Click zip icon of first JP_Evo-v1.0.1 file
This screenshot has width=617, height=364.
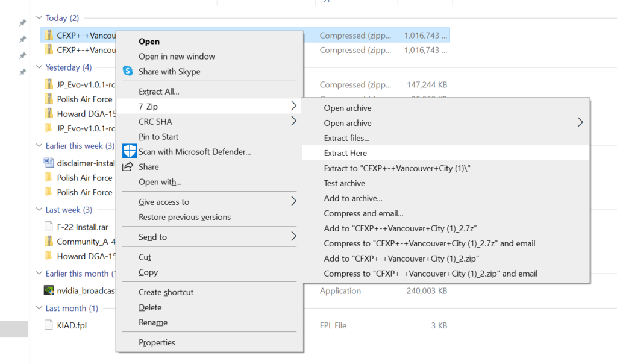(49, 84)
